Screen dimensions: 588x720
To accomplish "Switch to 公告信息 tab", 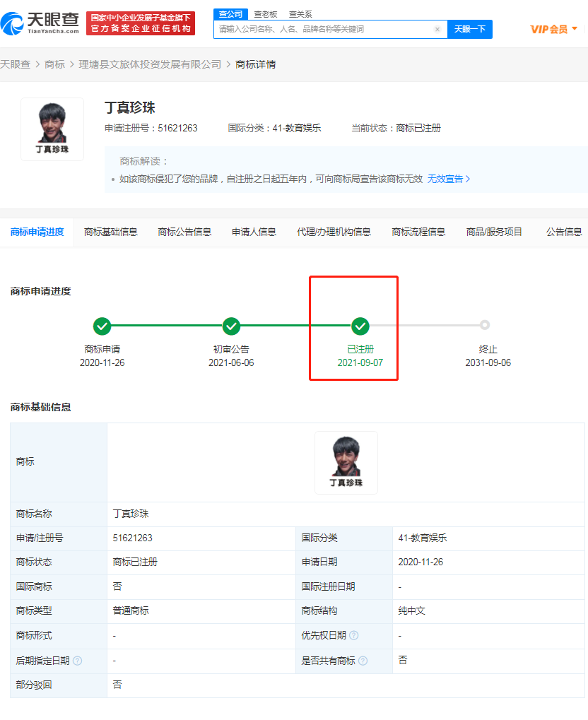I will click(564, 232).
